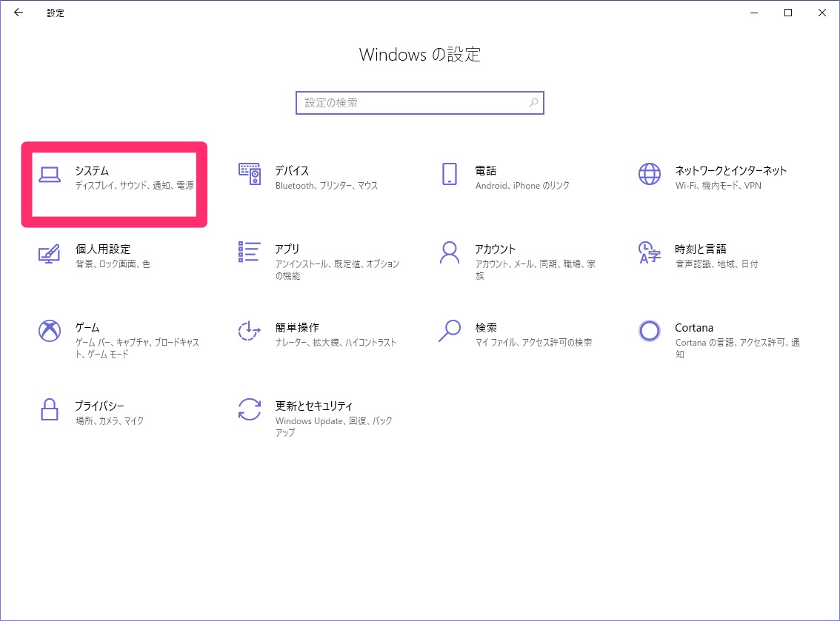
Task: Open the 検索 settings title
Action: [486, 328]
